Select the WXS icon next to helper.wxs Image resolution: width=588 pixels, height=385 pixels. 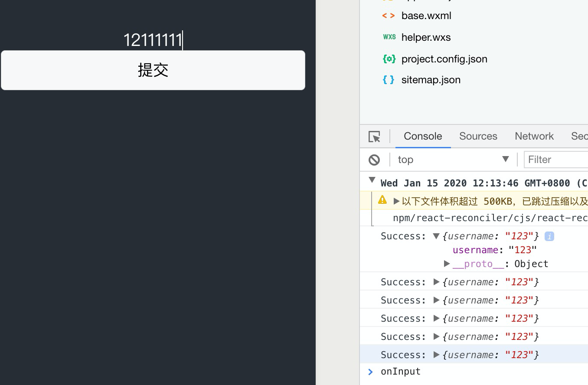click(x=389, y=37)
